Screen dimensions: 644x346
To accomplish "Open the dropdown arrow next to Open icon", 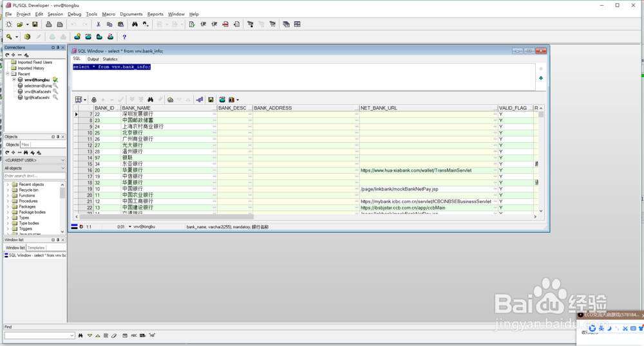I will [x=27, y=24].
